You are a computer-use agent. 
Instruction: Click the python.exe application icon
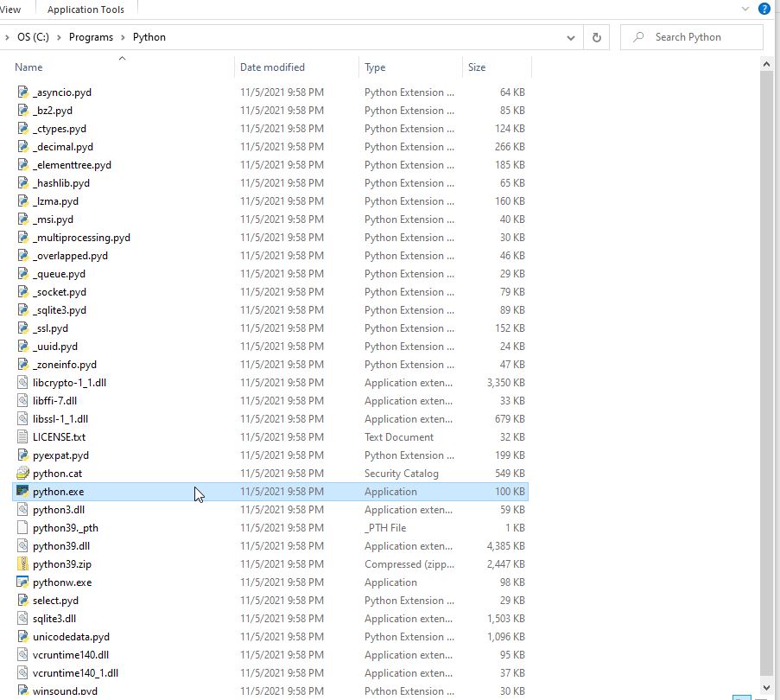[22, 491]
